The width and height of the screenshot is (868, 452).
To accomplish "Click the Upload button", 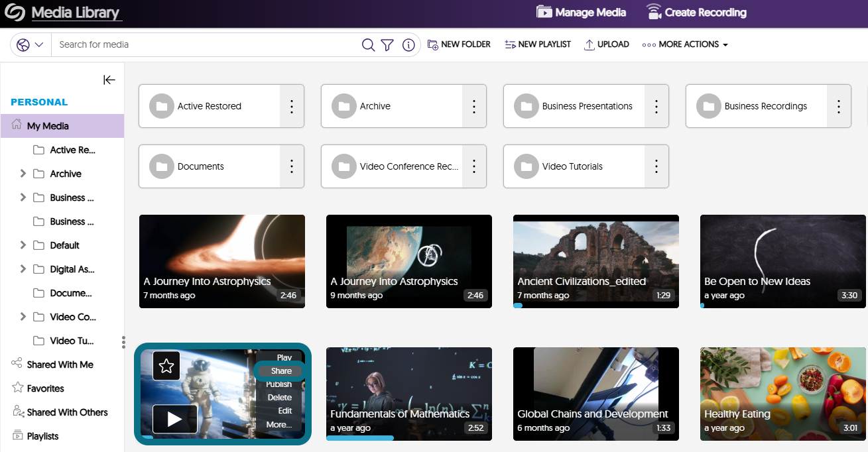I will coord(607,44).
